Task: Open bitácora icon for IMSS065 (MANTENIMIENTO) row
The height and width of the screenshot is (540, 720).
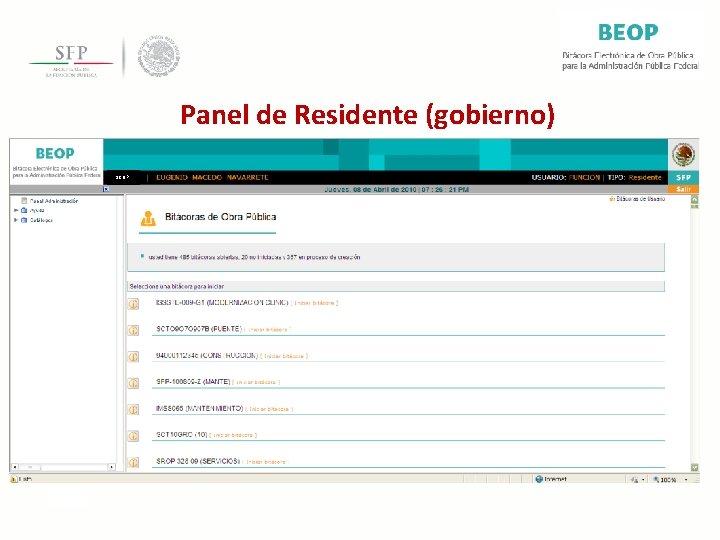Action: tap(134, 410)
